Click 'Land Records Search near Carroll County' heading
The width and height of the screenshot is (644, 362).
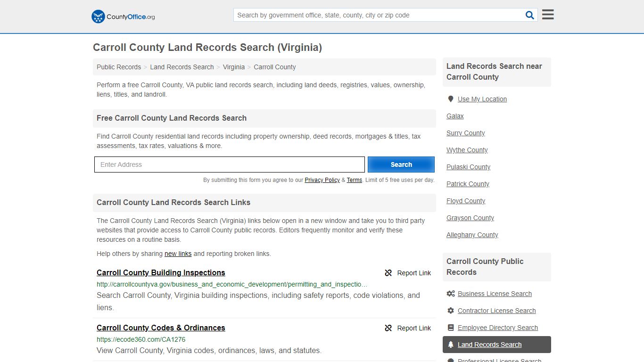(494, 72)
